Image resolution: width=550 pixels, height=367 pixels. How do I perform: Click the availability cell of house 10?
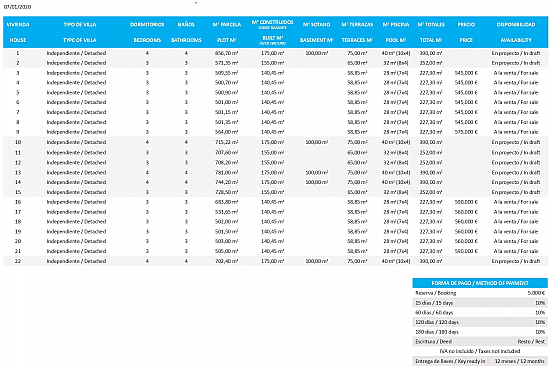tap(516, 142)
